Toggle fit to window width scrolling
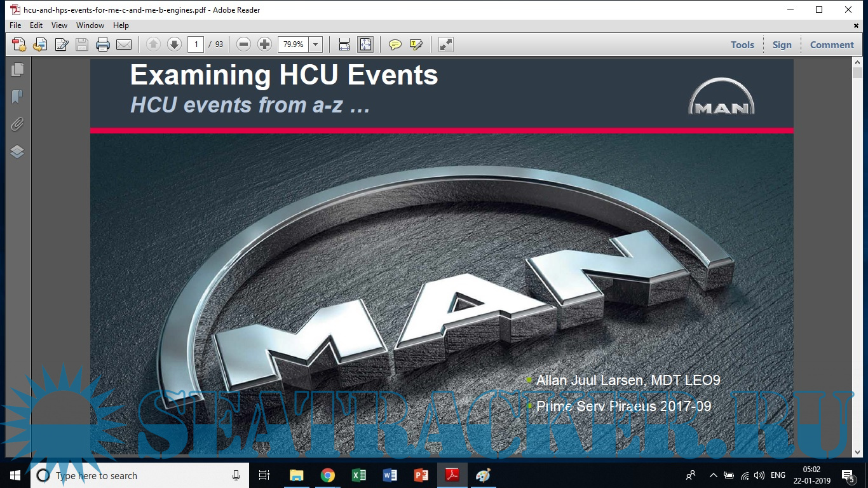The width and height of the screenshot is (868, 488). click(344, 44)
